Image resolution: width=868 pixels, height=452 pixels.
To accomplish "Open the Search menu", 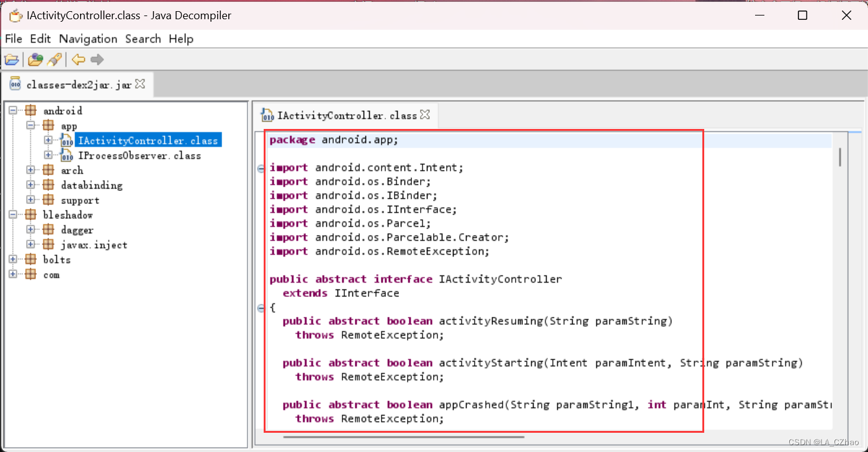I will 143,38.
